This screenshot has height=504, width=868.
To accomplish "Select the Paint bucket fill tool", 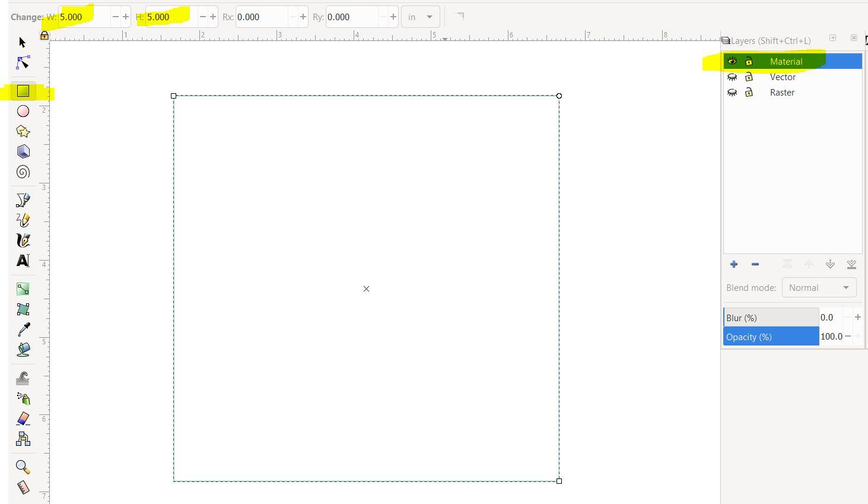I will 23,350.
